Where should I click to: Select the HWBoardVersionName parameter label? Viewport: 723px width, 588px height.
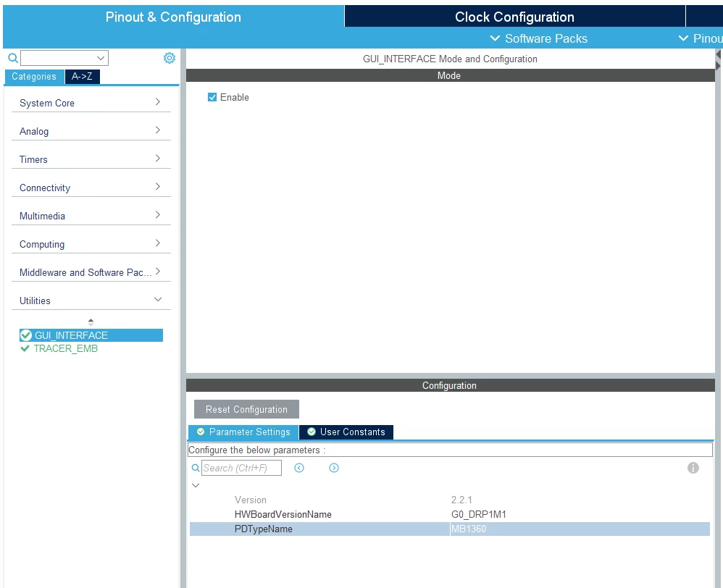click(x=283, y=514)
